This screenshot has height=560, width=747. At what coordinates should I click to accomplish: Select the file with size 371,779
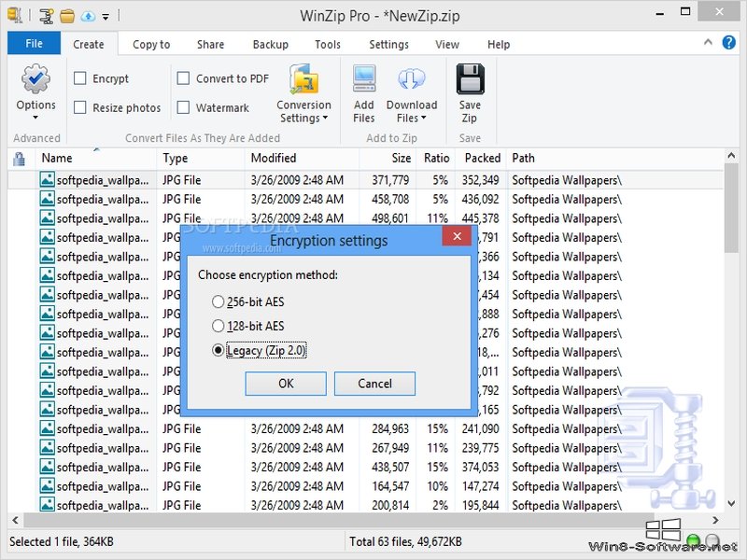coord(365,179)
